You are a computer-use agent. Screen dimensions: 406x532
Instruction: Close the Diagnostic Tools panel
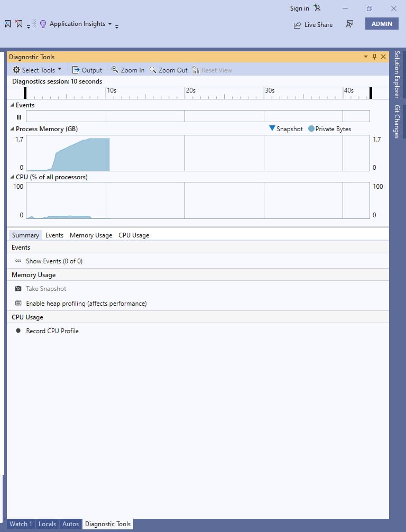coord(383,57)
